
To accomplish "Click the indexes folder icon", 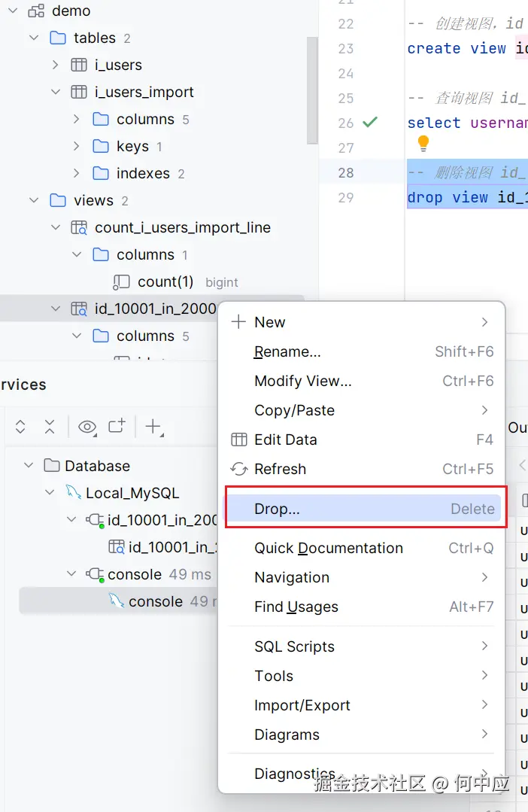I will coord(101,173).
